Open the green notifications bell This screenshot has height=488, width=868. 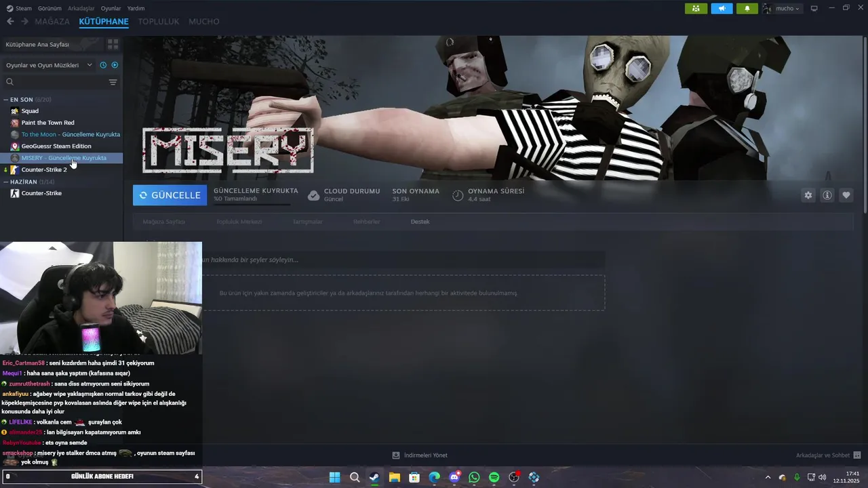point(747,8)
